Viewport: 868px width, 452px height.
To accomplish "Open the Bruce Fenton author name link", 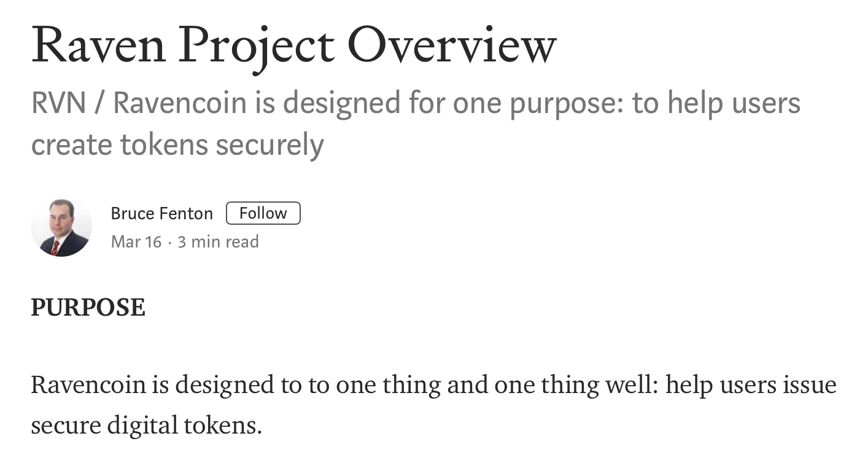I will point(162,214).
